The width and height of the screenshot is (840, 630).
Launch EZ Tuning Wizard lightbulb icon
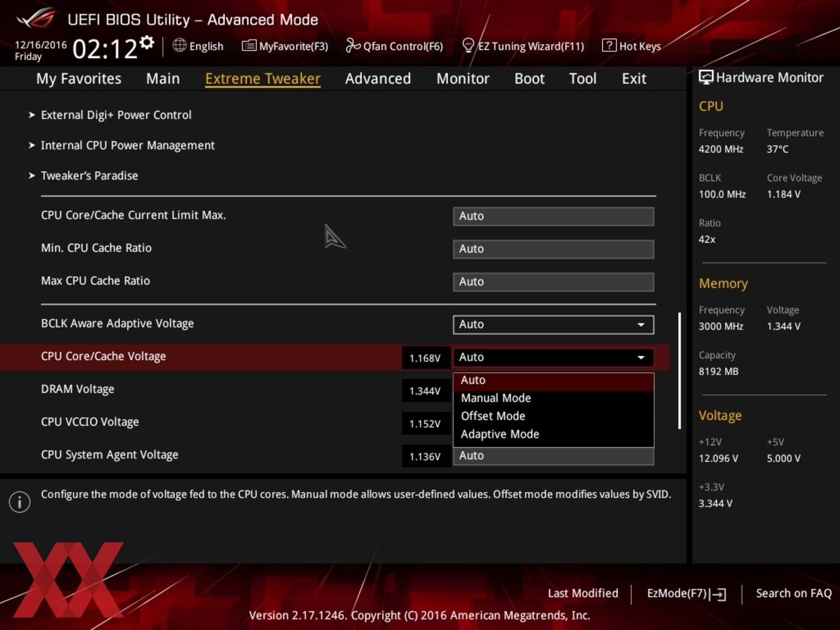click(468, 46)
